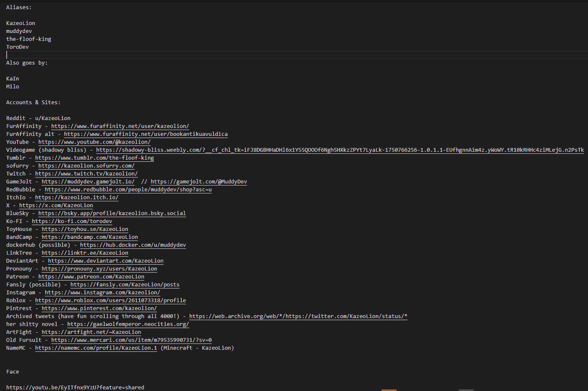Open the archived tweets web.archive.org link

(x=299, y=316)
